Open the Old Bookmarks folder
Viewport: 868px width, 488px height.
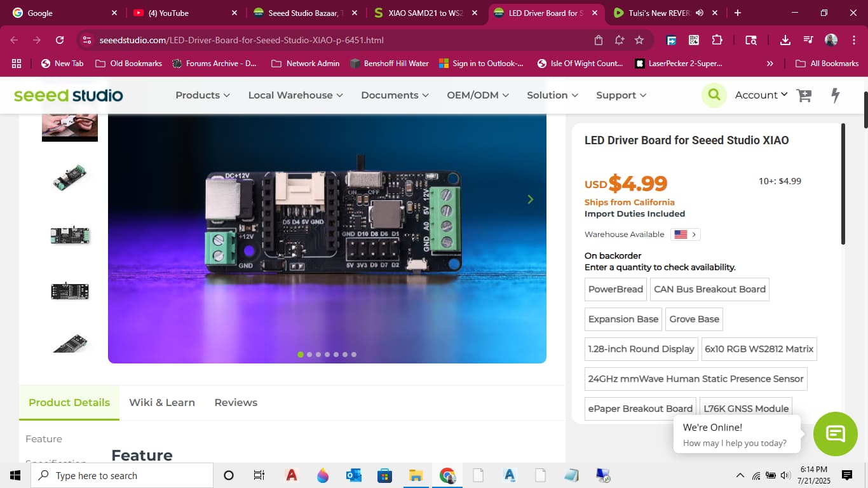(128, 64)
